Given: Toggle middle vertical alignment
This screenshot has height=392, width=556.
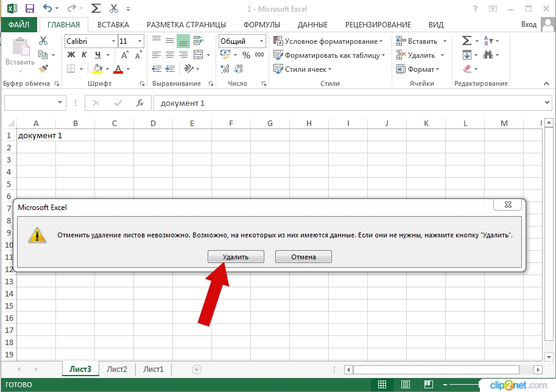Looking at the screenshot, I should (x=170, y=41).
